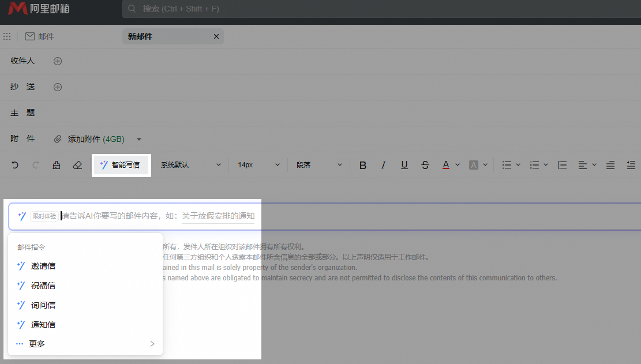Click the red font color A
The height and width of the screenshot is (364, 641).
click(x=446, y=165)
